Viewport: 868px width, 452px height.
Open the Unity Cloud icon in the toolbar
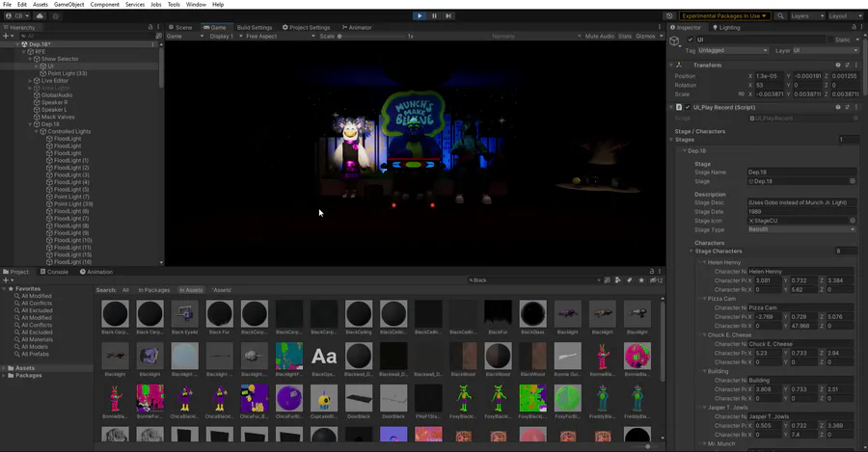[x=40, y=16]
